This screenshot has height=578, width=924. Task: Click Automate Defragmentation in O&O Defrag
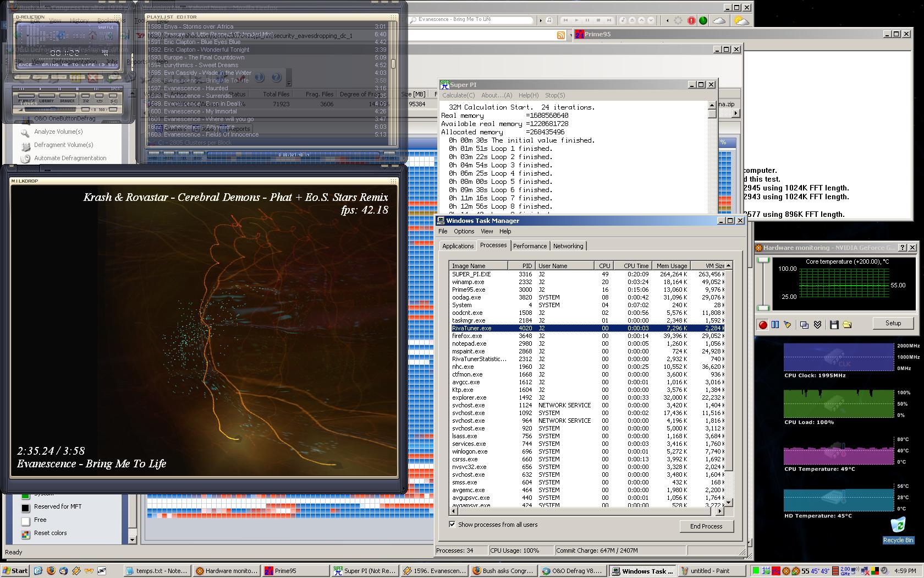[x=70, y=158]
